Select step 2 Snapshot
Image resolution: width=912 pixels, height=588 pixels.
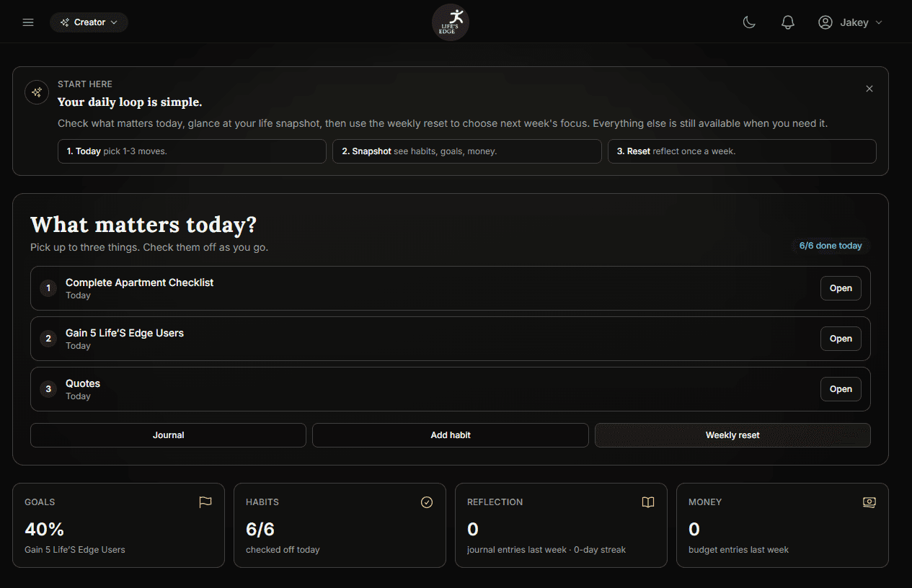[467, 151]
